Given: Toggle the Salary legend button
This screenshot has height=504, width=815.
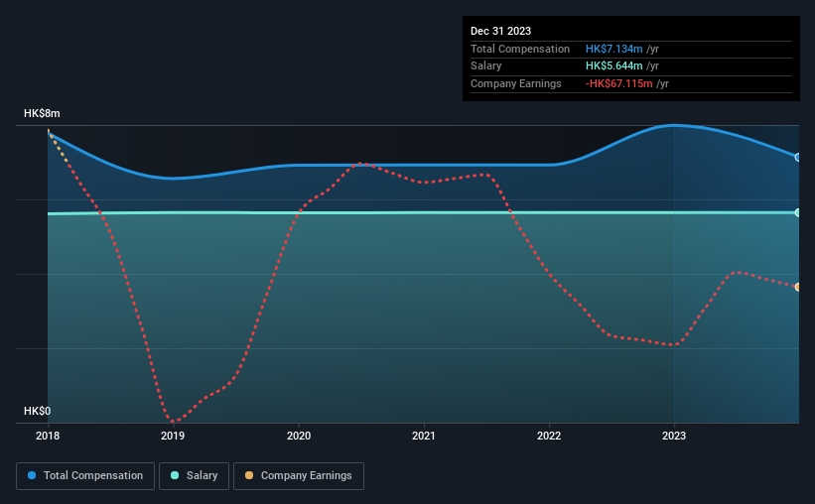Looking at the screenshot, I should coord(194,476).
